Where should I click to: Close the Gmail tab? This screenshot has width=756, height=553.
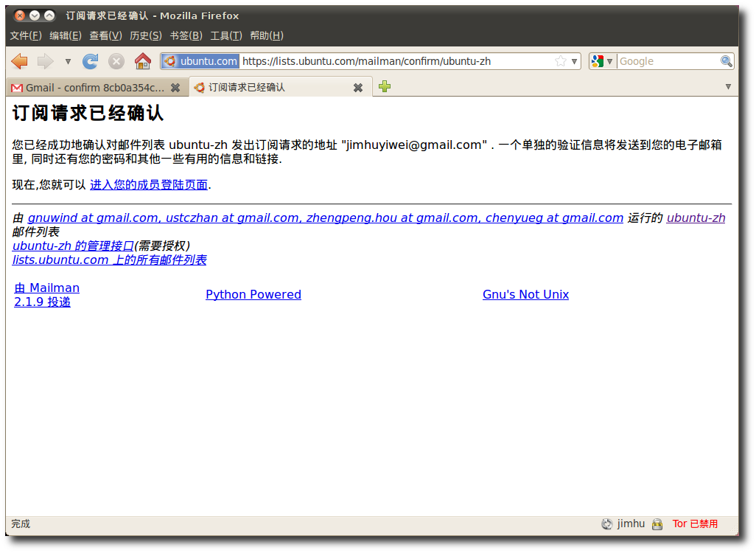(x=175, y=88)
